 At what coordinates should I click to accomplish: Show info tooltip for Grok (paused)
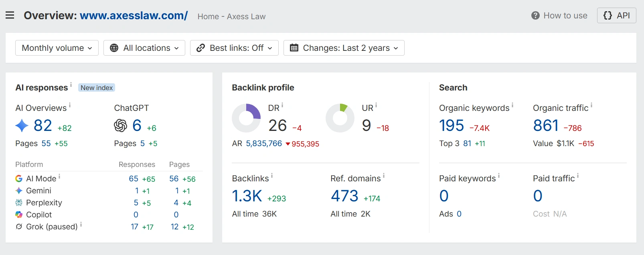pos(81,224)
